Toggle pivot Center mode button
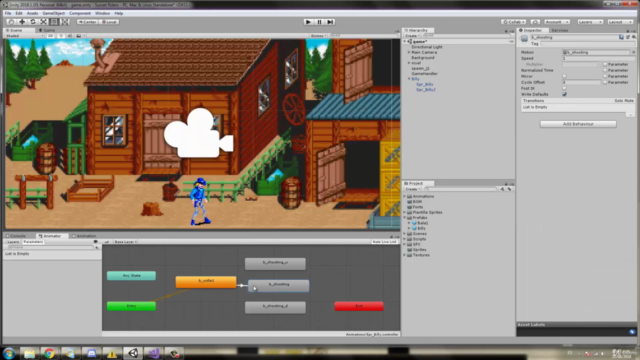Image resolution: width=640 pixels, height=360 pixels. coord(87,22)
